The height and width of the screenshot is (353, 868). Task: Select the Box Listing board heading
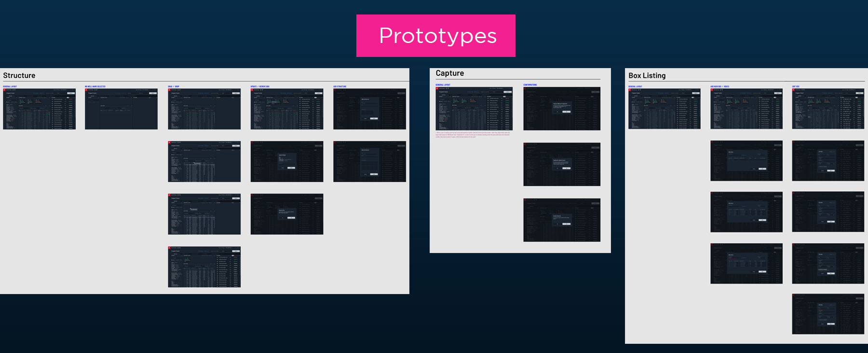coord(647,75)
